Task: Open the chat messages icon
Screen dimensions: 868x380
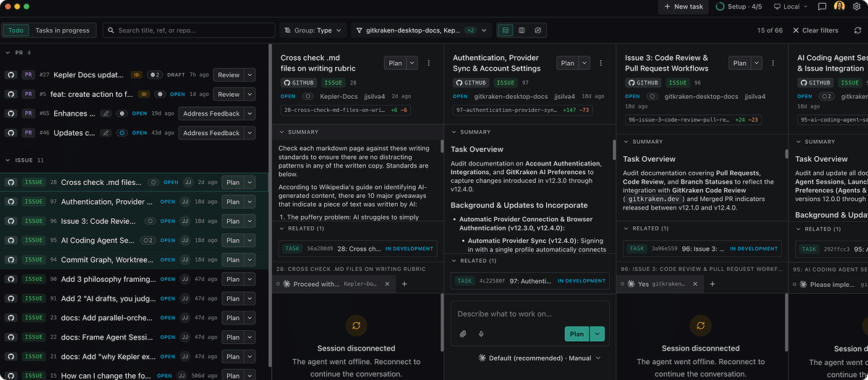Action: coord(822,7)
